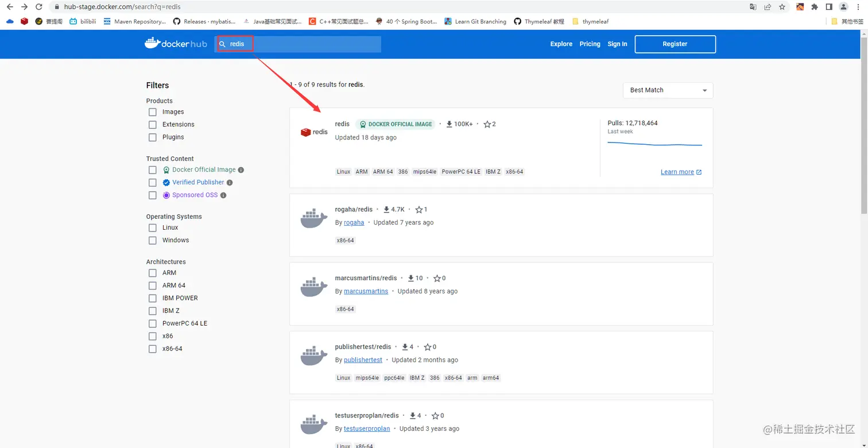Click the download icon on marcusmartins/redis
This screenshot has height=448, width=868.
[x=411, y=278]
